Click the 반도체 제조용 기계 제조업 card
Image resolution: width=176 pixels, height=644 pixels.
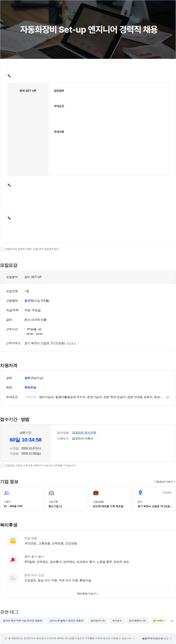coord(110,499)
